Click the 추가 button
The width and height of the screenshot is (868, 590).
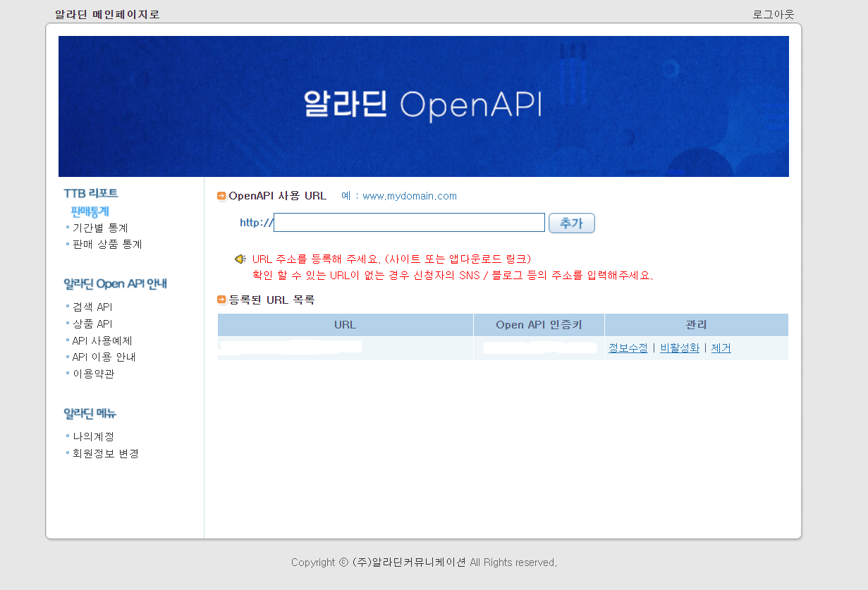572,223
